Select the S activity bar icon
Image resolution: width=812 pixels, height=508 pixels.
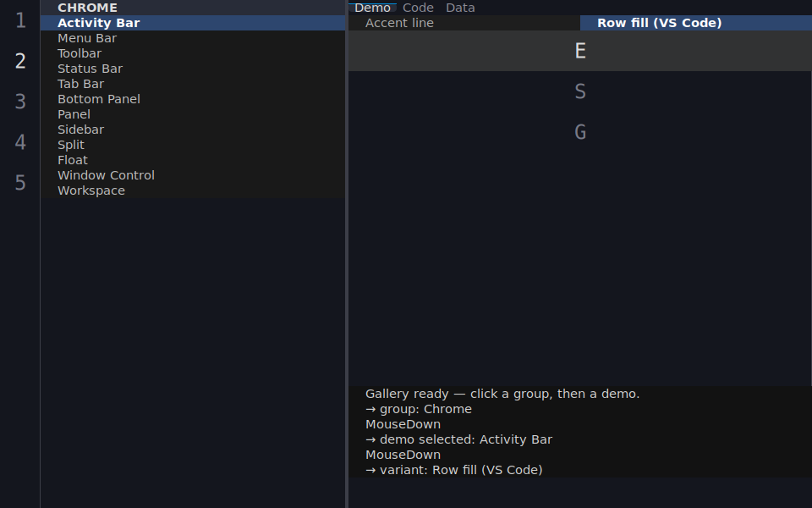click(580, 91)
